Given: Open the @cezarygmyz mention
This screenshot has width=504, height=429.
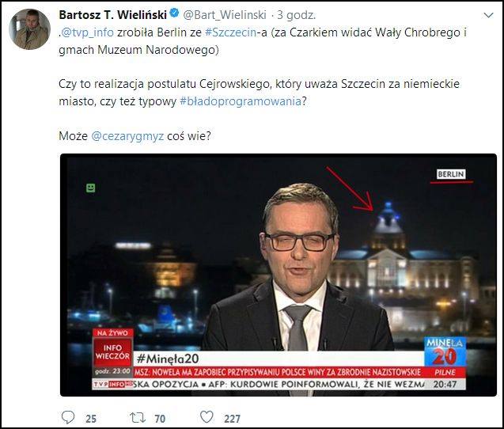Looking at the screenshot, I should pos(127,136).
